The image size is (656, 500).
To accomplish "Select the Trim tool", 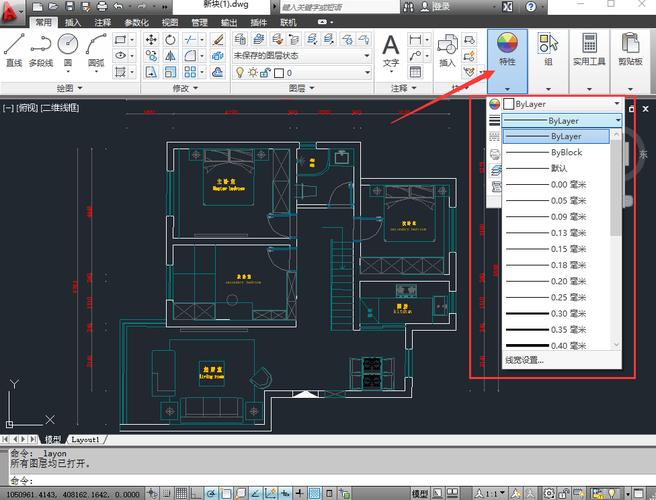I will tap(190, 40).
